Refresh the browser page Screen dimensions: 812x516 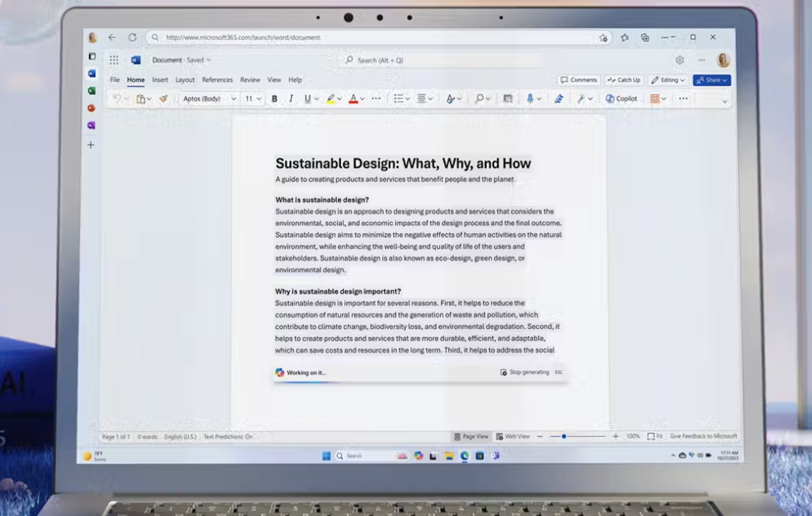(132, 37)
